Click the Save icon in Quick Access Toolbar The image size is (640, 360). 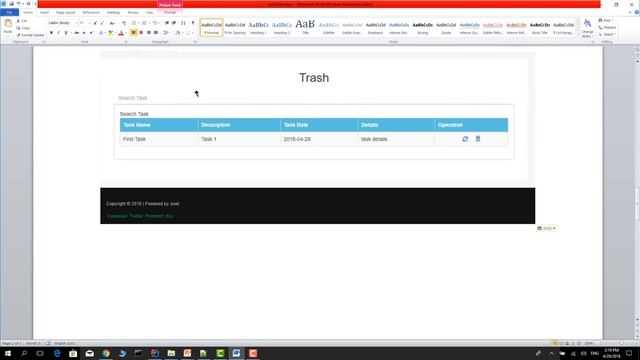pos(11,4)
